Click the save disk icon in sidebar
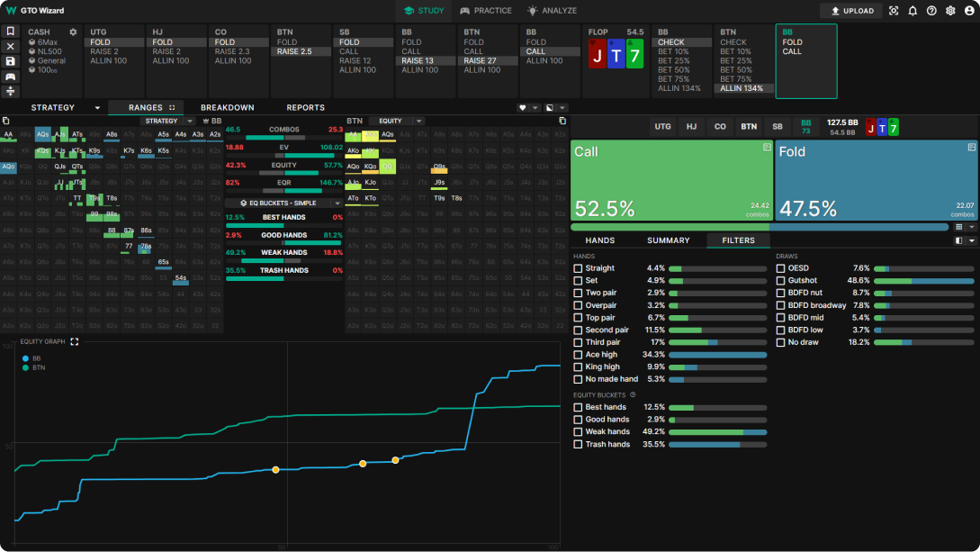Screen dimensions: 980x552 tap(11, 61)
